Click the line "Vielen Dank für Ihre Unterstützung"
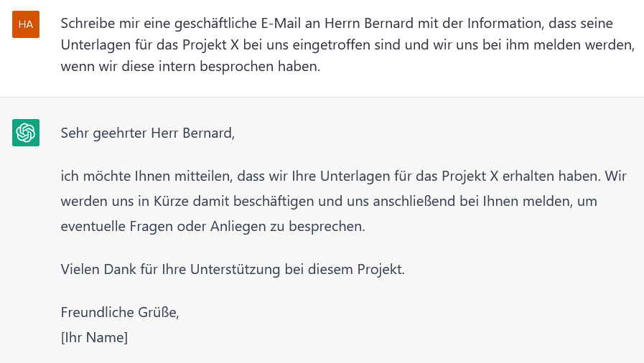The image size is (644, 363). tap(233, 270)
